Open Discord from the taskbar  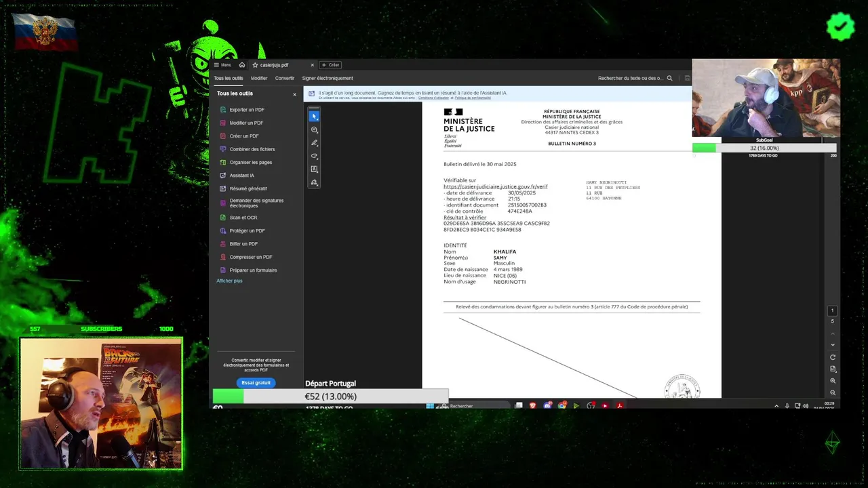(548, 406)
